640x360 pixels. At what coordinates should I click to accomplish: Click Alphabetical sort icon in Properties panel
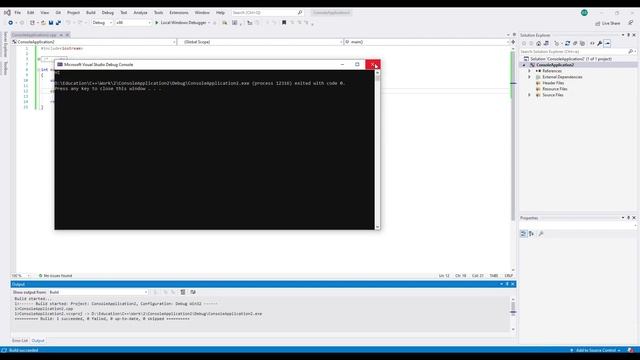pos(531,233)
